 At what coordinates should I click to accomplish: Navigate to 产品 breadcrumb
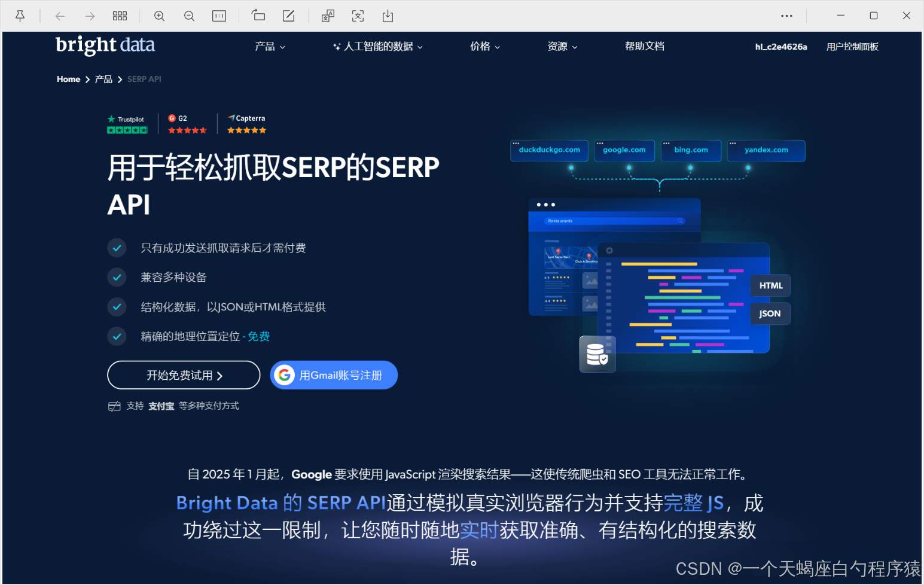click(103, 79)
